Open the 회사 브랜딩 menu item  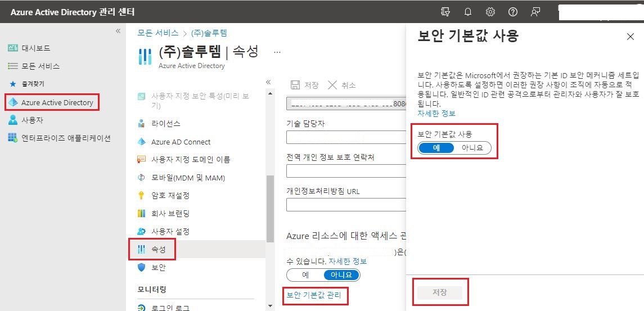[x=170, y=214]
